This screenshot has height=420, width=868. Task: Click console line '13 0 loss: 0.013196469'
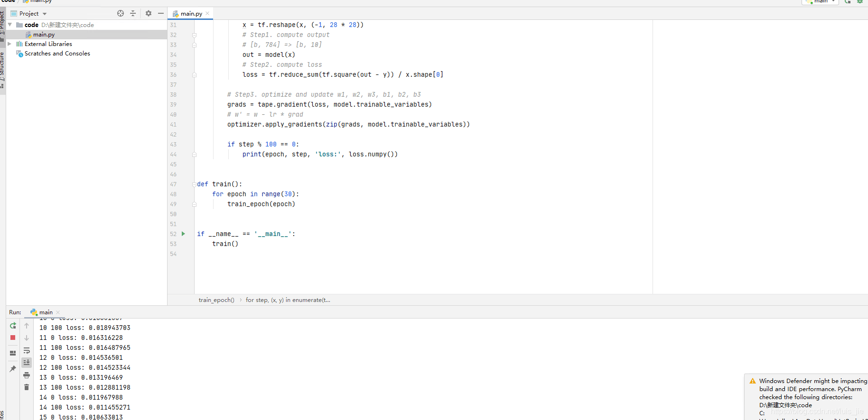81,378
